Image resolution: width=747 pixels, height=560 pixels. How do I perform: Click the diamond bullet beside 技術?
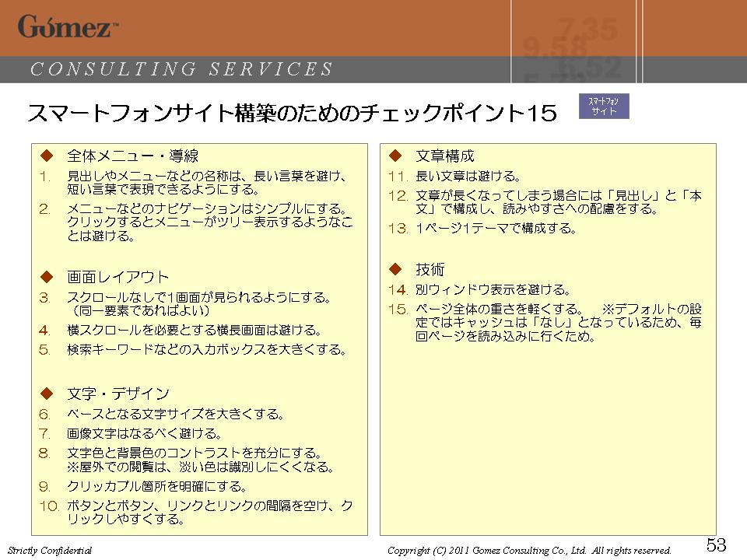click(395, 269)
